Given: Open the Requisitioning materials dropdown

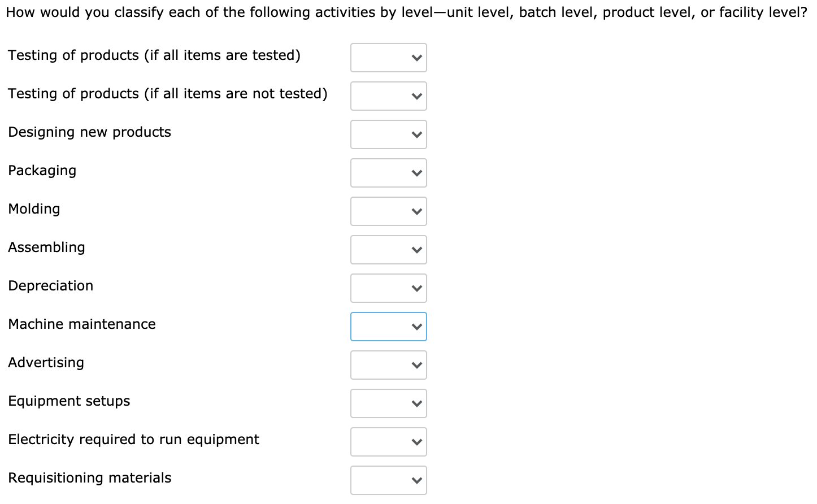Looking at the screenshot, I should [x=388, y=480].
